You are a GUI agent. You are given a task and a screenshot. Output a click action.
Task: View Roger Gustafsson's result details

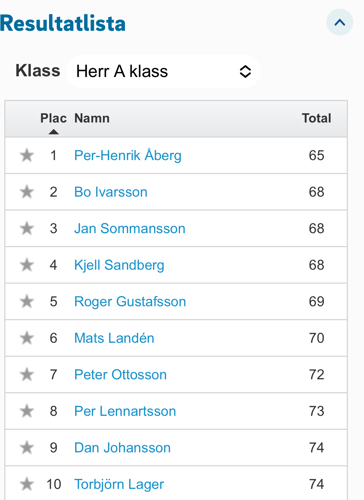coord(130,302)
